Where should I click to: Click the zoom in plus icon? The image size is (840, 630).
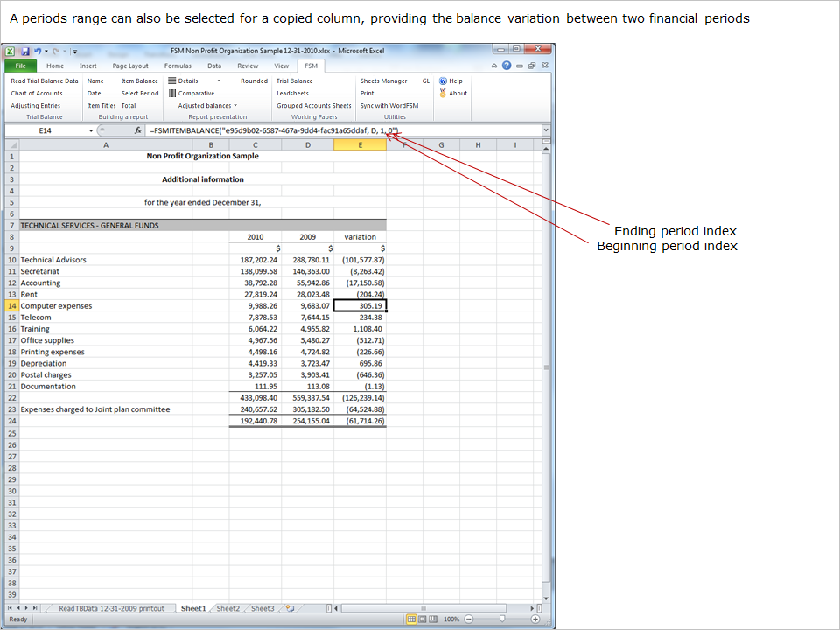pyautogui.click(x=535, y=619)
